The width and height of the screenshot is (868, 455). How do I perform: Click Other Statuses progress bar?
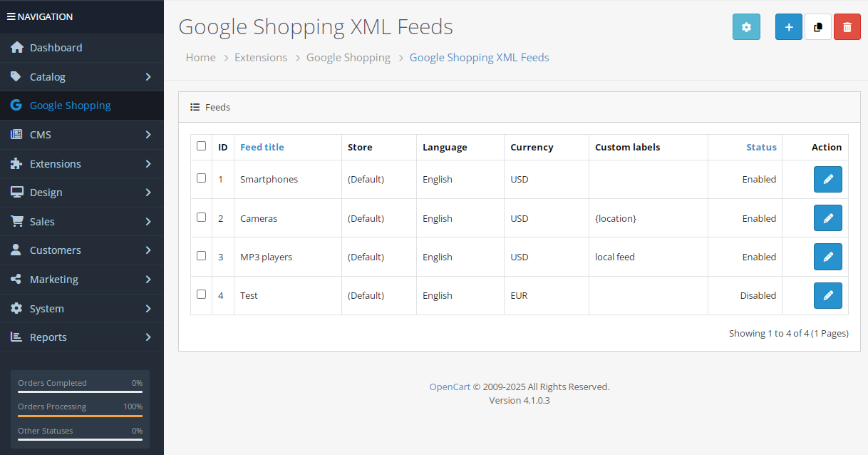point(80,439)
